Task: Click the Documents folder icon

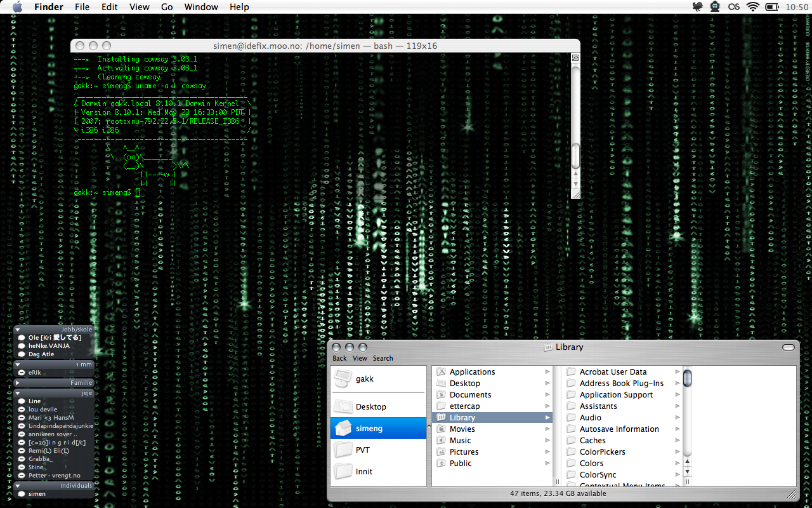Action: click(x=442, y=395)
